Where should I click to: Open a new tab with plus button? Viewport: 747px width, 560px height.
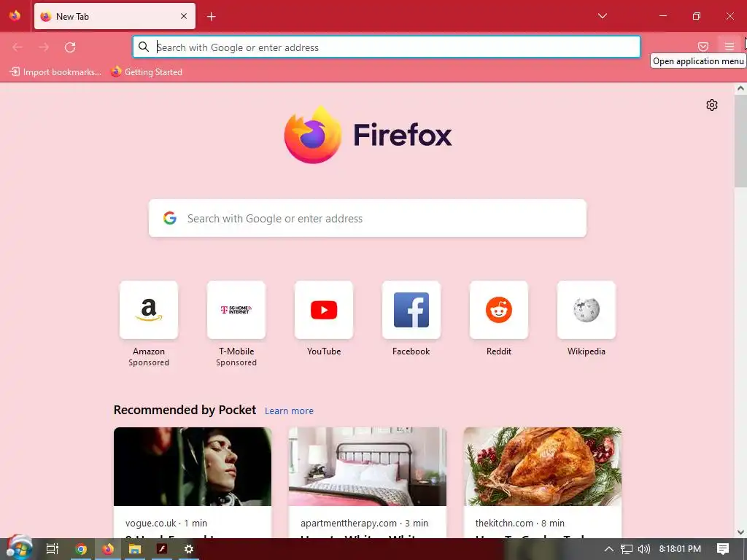[211, 17]
